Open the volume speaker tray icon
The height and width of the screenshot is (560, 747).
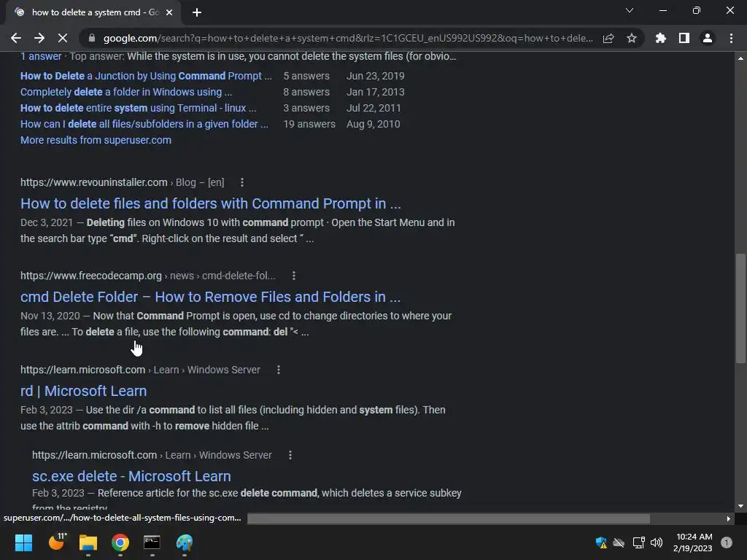(657, 542)
